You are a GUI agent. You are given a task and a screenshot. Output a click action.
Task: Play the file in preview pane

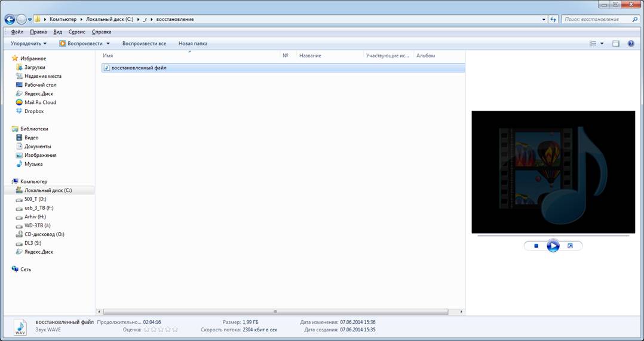553,246
